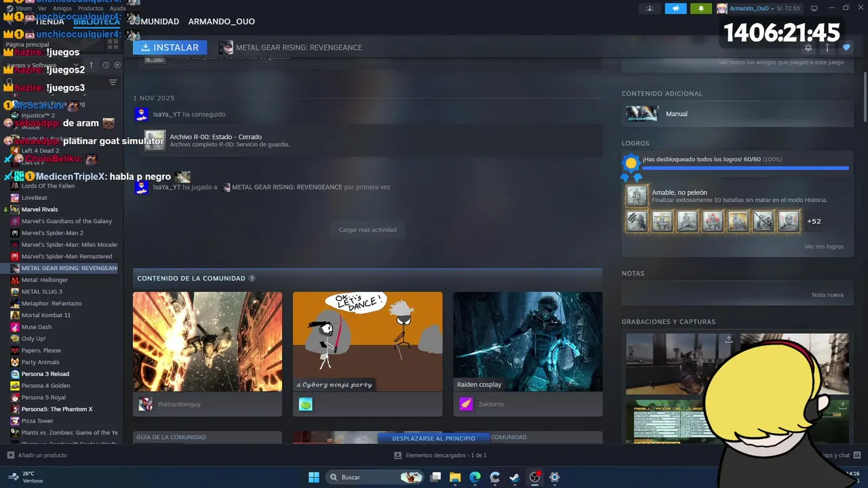
Task: Select Persona 3 Reload in library
Action: pyautogui.click(x=45, y=374)
